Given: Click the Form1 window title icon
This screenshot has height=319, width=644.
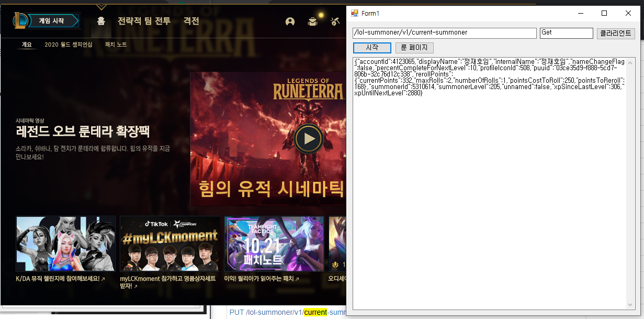Looking at the screenshot, I should coord(355,13).
